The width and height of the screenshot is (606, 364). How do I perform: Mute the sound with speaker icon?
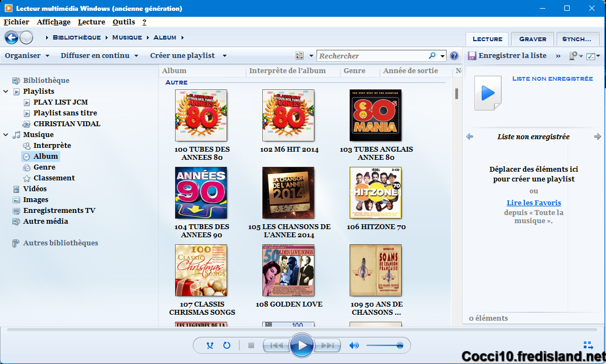click(353, 346)
